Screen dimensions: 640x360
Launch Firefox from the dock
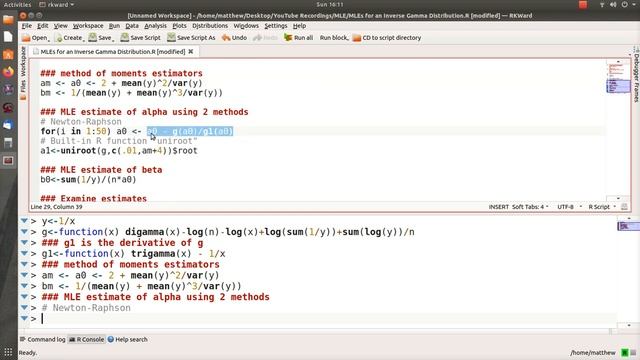coord(8,72)
